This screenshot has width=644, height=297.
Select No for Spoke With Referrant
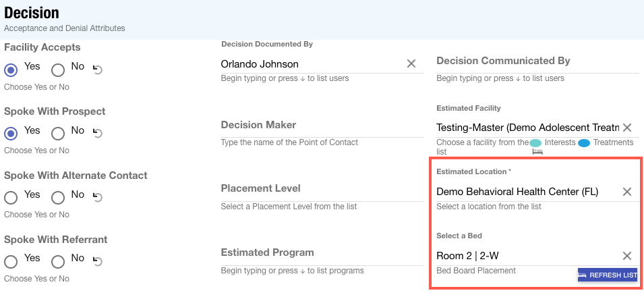click(58, 261)
